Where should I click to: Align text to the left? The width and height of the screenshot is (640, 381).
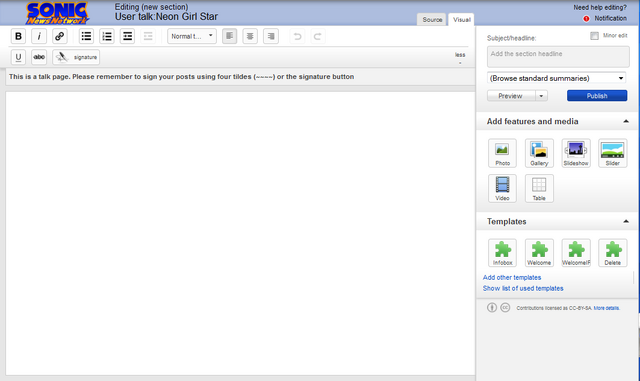[229, 36]
